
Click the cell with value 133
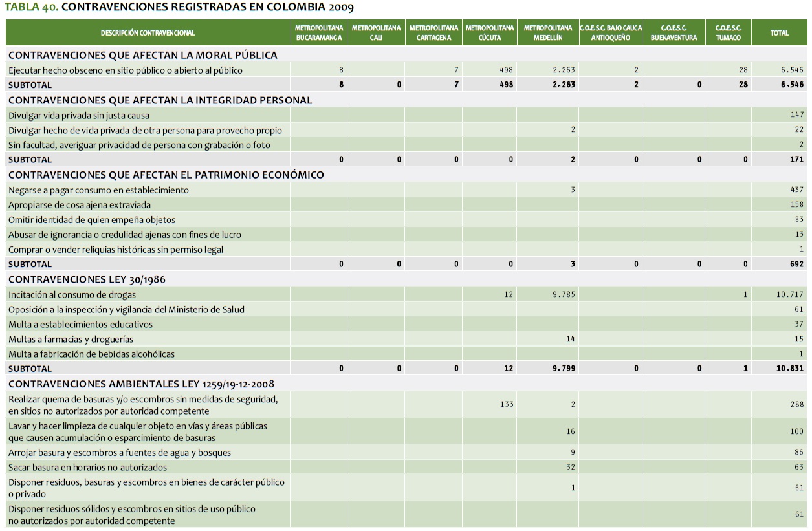(x=506, y=405)
